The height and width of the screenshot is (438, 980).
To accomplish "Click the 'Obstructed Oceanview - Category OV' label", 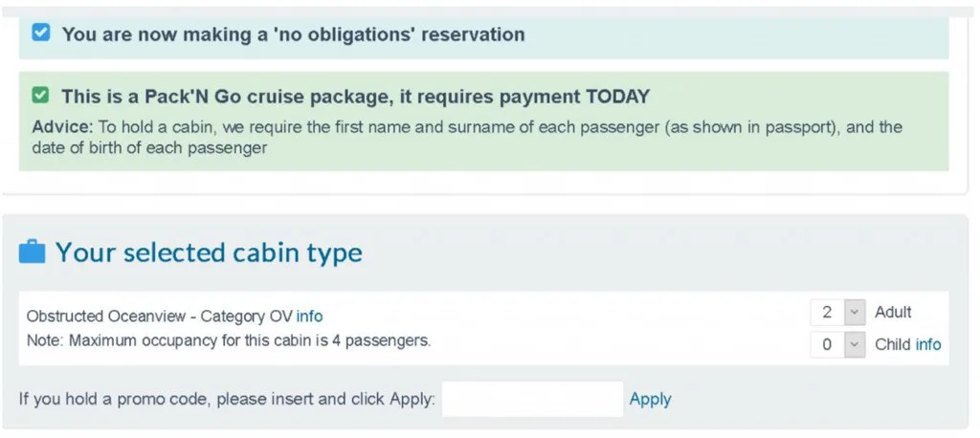I will 159,316.
